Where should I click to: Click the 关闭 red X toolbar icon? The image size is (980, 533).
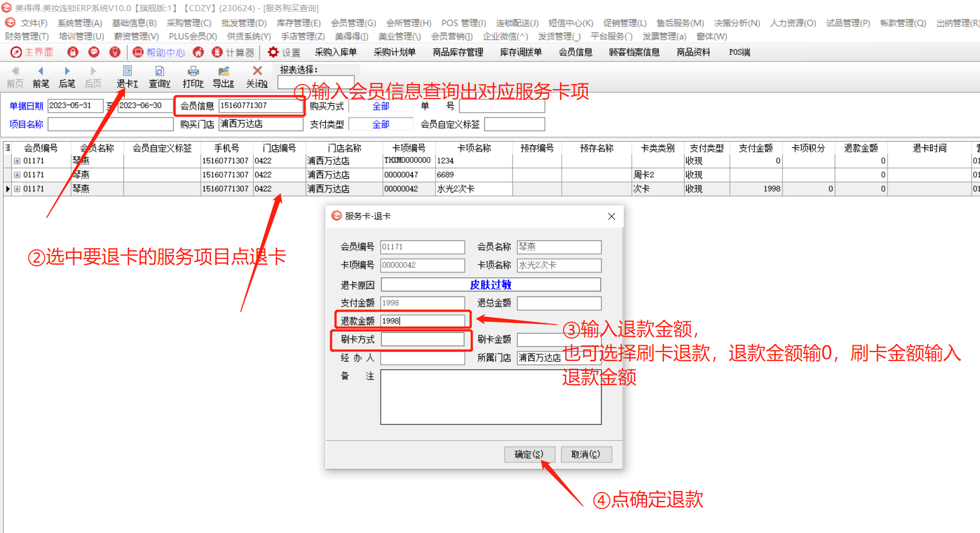click(257, 71)
